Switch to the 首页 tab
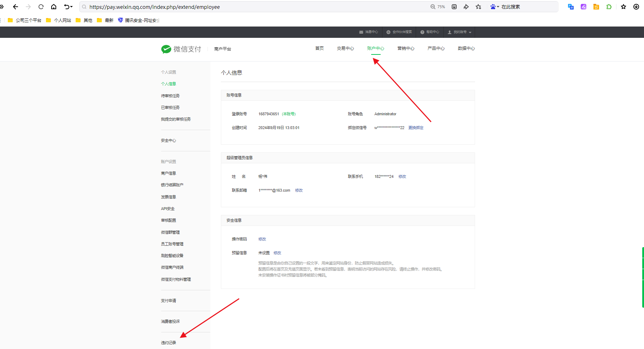Image resolution: width=644 pixels, height=349 pixels. tap(320, 48)
